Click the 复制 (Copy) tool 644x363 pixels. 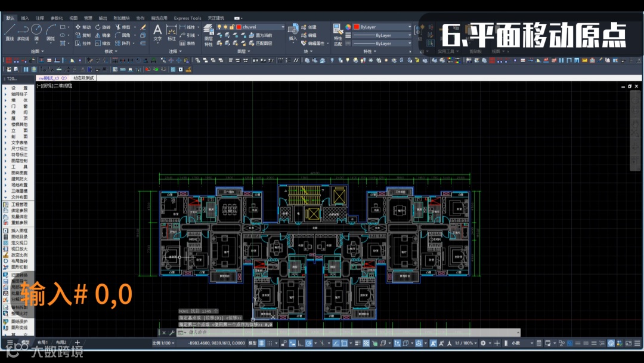(x=82, y=35)
